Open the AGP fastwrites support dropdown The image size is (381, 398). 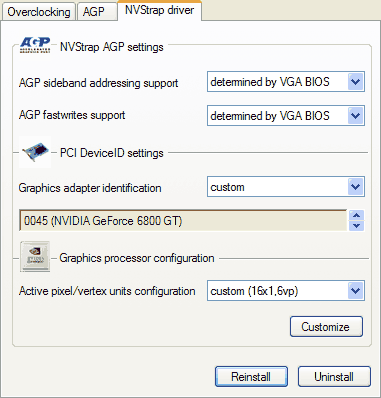286,116
